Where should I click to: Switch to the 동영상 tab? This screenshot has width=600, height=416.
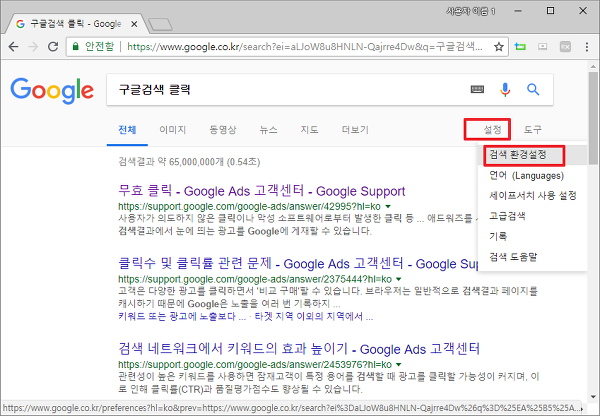click(x=223, y=130)
